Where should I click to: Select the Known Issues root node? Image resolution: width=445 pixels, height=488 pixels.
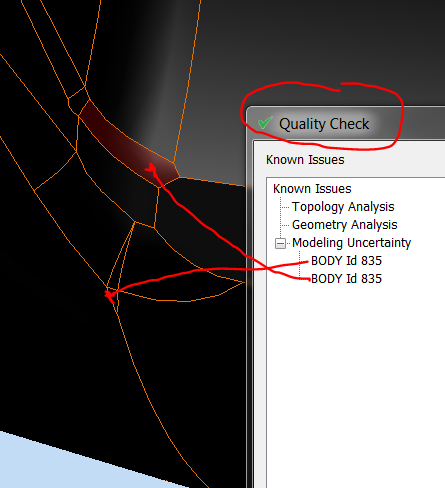pyautogui.click(x=312, y=189)
